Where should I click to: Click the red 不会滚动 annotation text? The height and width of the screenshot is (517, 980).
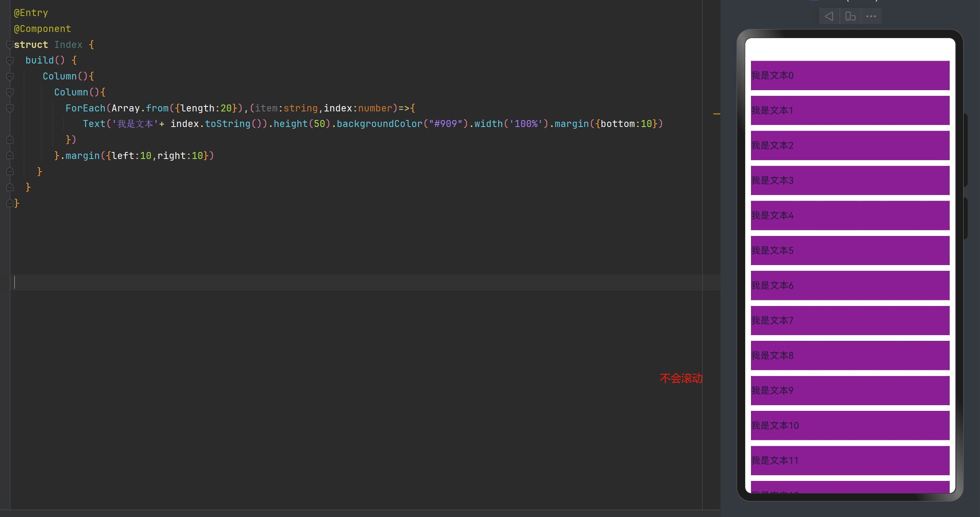(x=681, y=378)
